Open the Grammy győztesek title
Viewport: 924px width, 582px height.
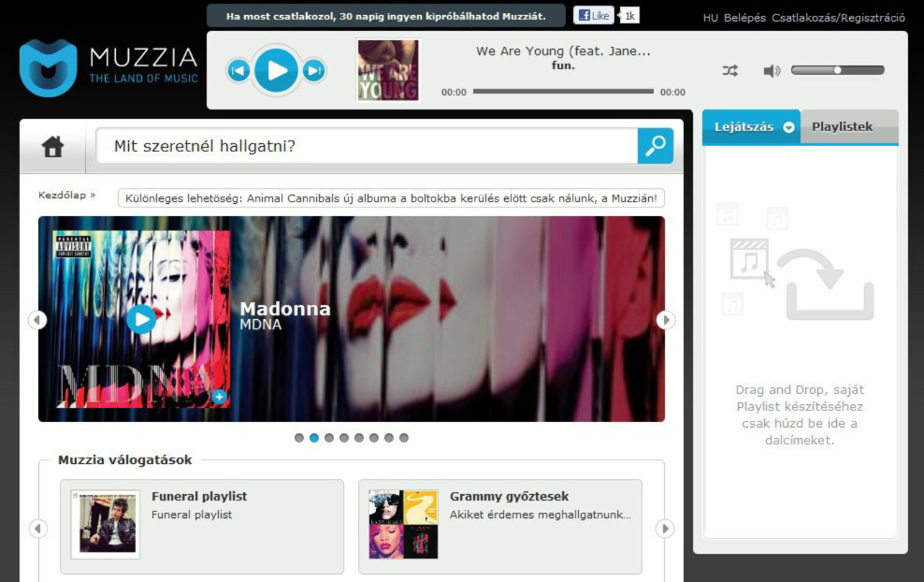[509, 496]
